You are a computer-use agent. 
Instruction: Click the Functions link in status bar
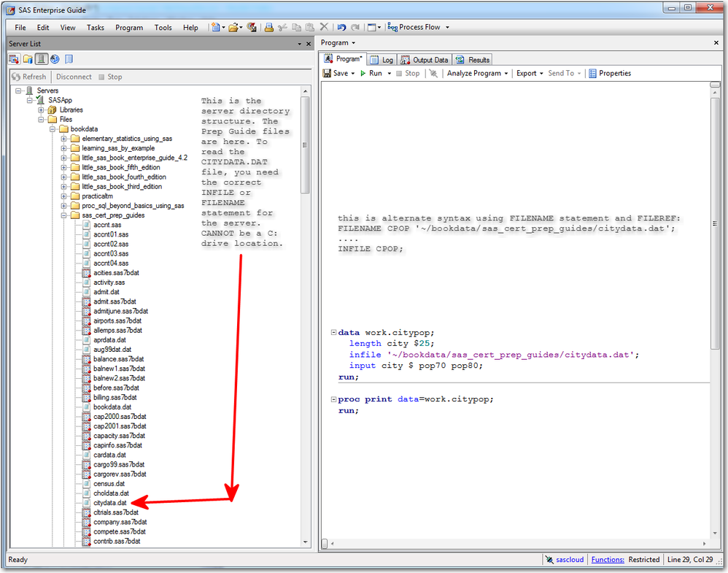point(607,560)
